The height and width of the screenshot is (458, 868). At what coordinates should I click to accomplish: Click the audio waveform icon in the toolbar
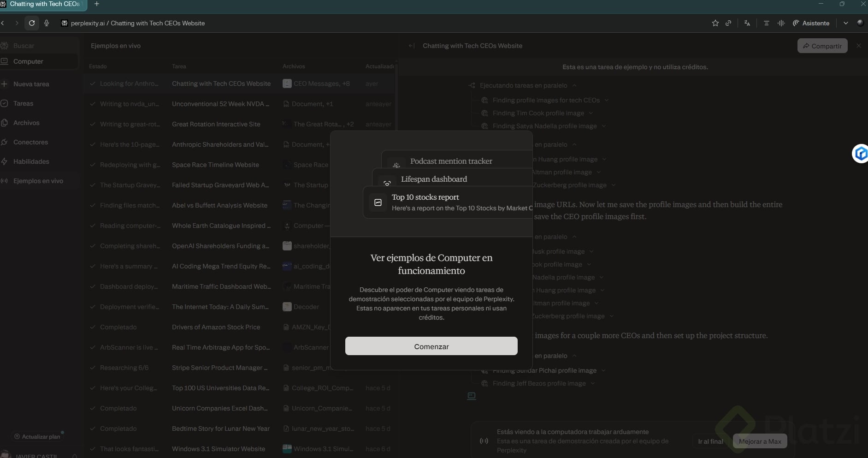pos(781,23)
